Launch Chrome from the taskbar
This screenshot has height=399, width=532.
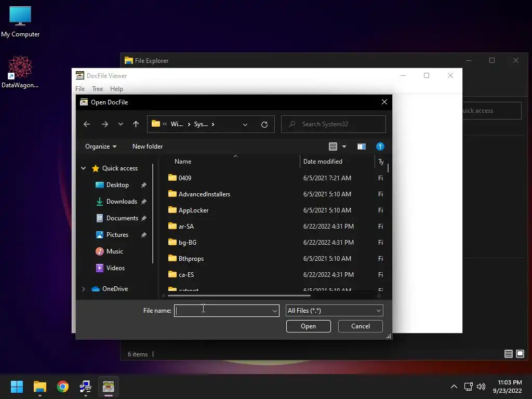point(63,387)
